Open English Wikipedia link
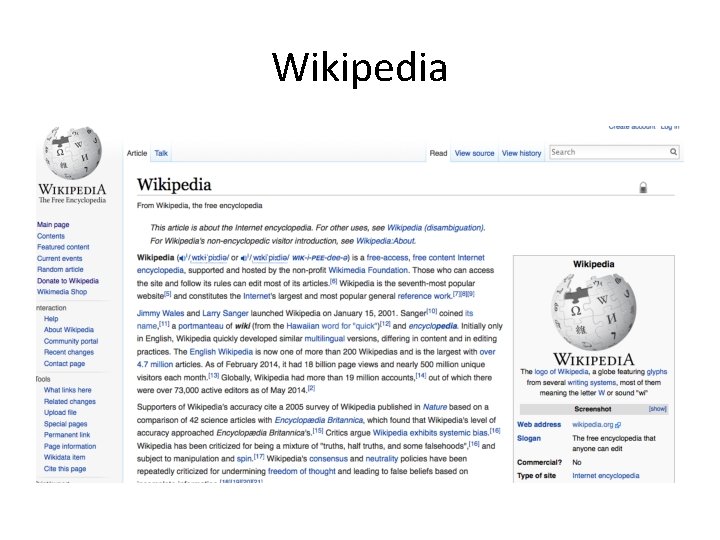Screen dimensions: 720x540 (221, 352)
